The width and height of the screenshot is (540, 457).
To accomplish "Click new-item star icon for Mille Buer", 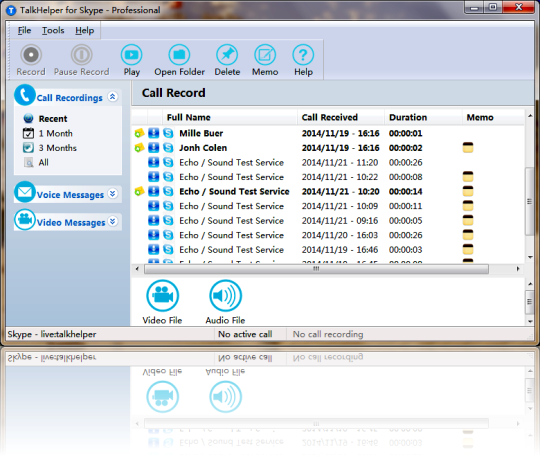I will tap(139, 133).
